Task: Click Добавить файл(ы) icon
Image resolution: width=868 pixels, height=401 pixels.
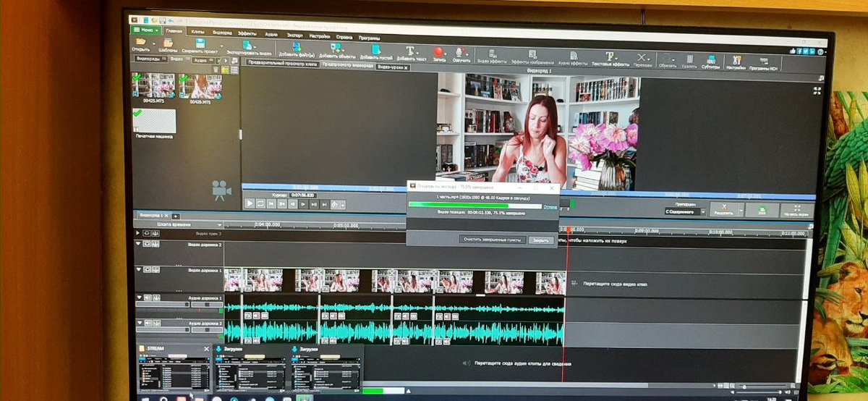Action: [297, 47]
